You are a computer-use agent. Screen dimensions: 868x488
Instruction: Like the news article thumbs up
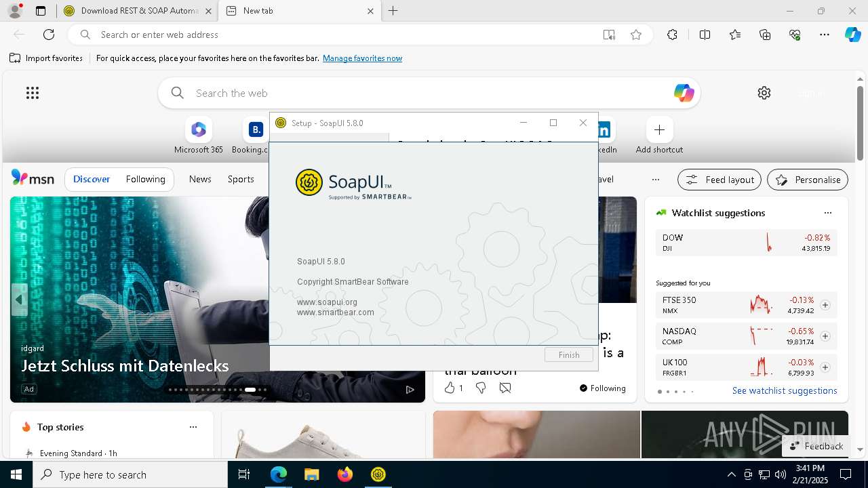[449, 388]
